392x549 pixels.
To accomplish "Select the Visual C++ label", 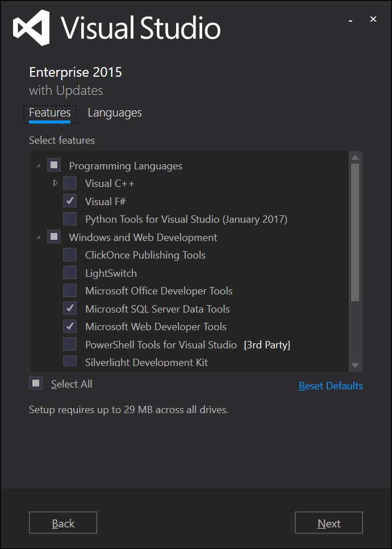I will pos(110,184).
